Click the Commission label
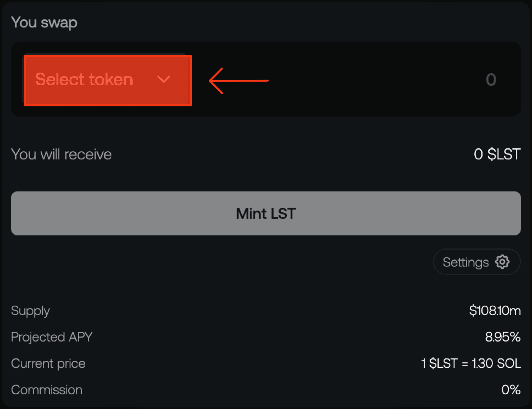The height and width of the screenshot is (409, 532). pos(47,390)
